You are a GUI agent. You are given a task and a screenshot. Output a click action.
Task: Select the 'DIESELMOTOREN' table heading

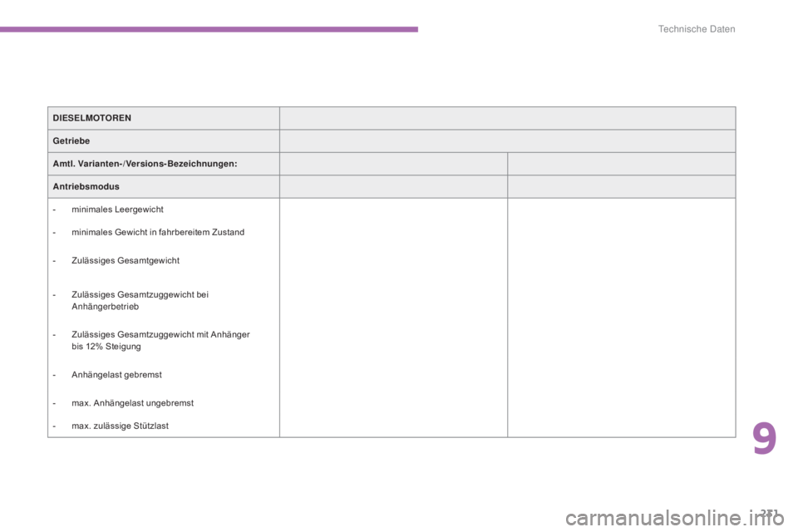[x=92, y=118]
